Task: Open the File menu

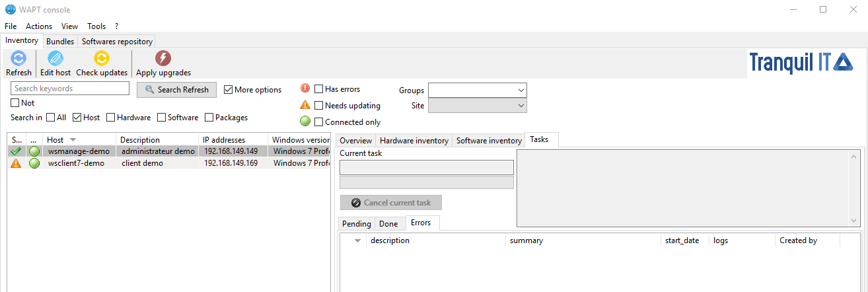Action: 11,26
